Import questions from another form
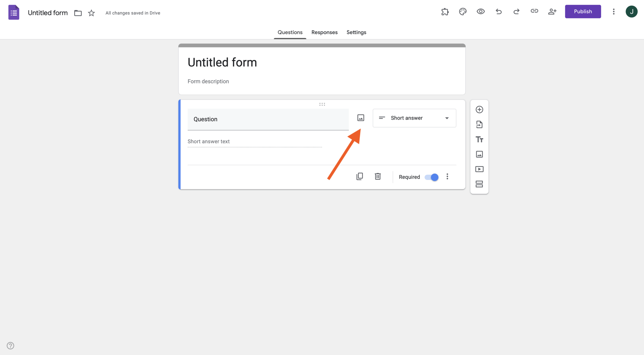The width and height of the screenshot is (644, 355). [479, 124]
